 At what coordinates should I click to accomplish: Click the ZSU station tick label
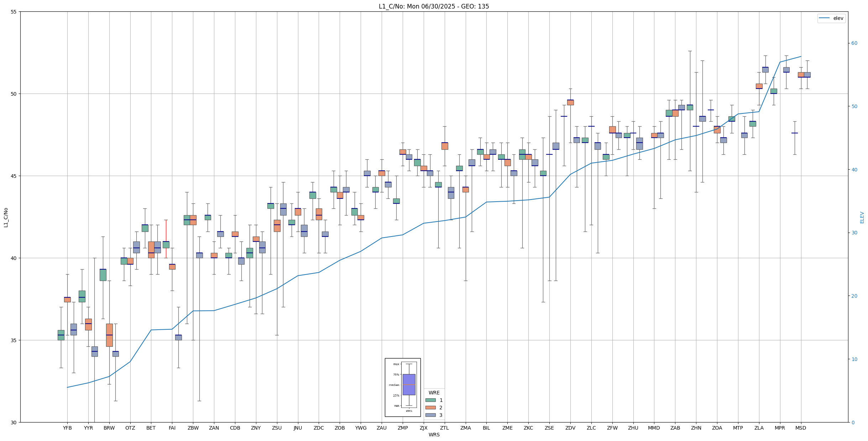coord(277,428)
